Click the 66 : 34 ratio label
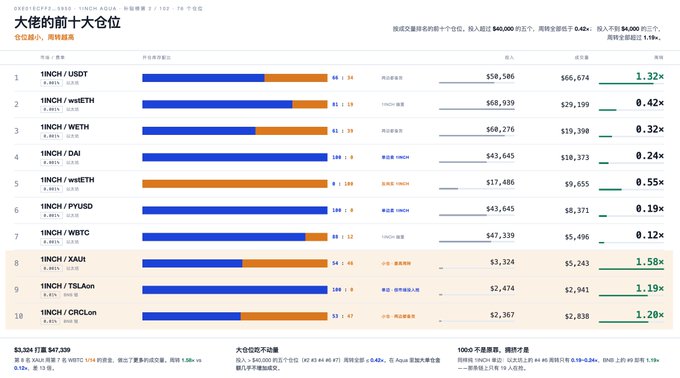The image size is (680, 378). [343, 78]
